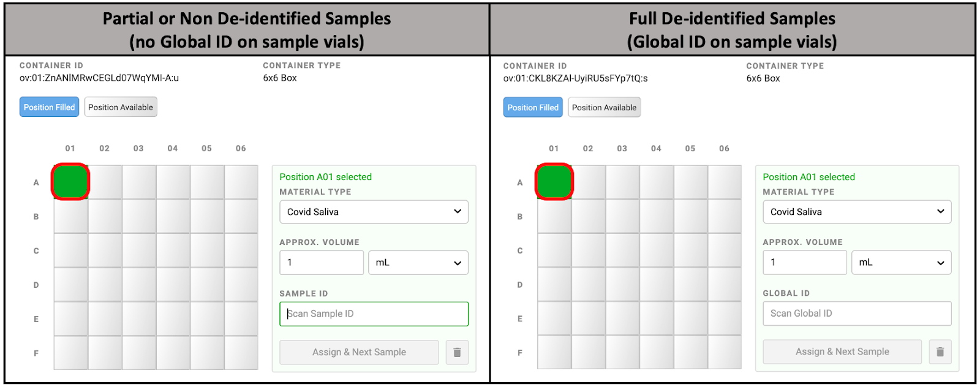The image size is (980, 387).
Task: Focus the Scan Sample ID input field
Action: 374,314
